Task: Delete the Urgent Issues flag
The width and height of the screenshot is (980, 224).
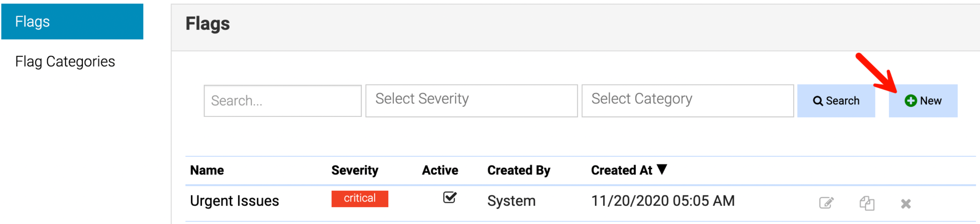Action: tap(905, 204)
